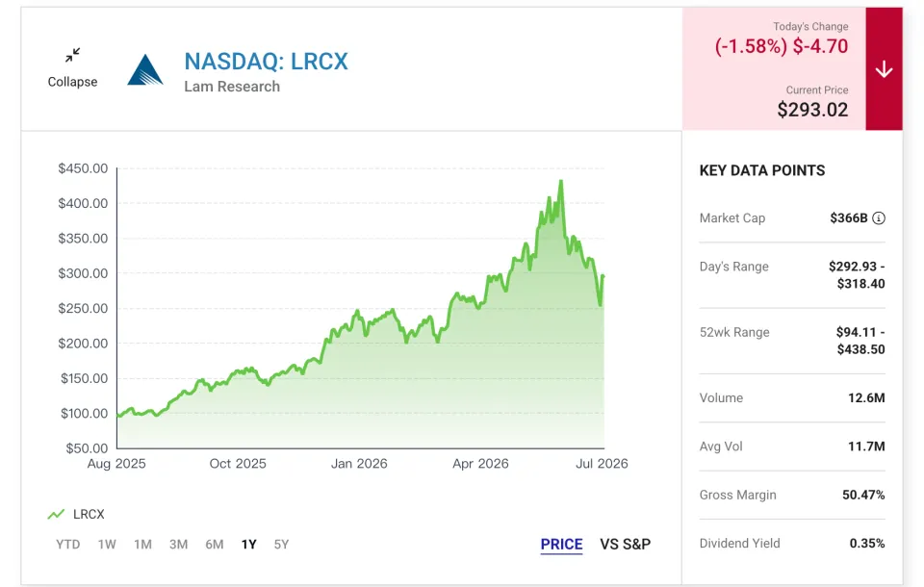The width and height of the screenshot is (924, 587).
Task: Toggle the LRCX series legend label
Action: click(89, 515)
